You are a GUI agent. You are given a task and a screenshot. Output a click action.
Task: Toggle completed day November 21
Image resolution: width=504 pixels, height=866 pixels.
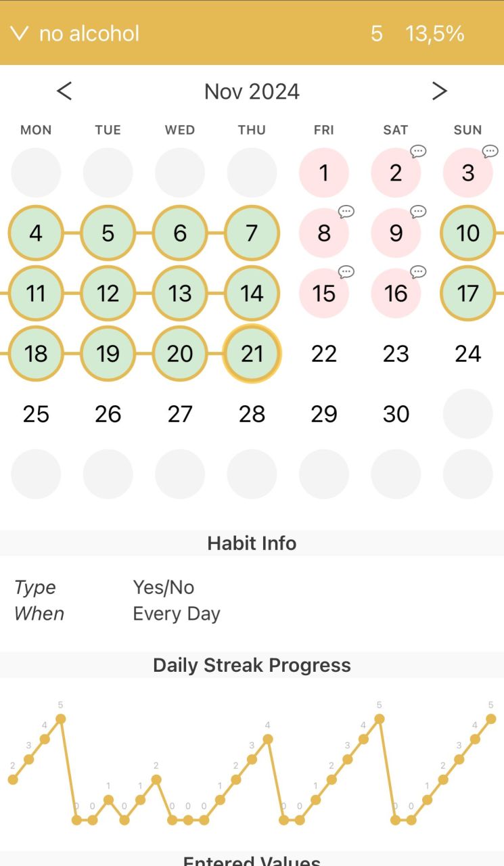tap(252, 353)
